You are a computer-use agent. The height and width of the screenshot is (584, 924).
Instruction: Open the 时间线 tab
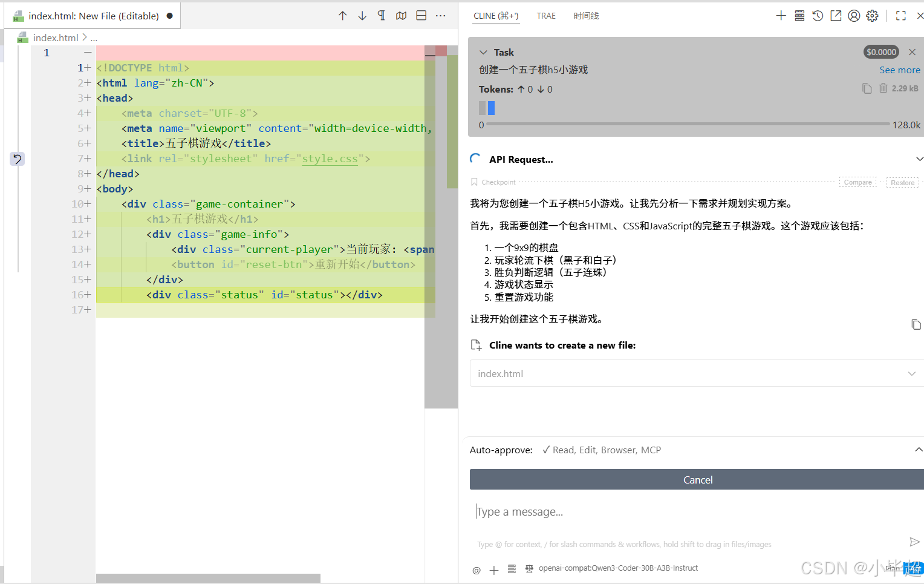tap(585, 16)
